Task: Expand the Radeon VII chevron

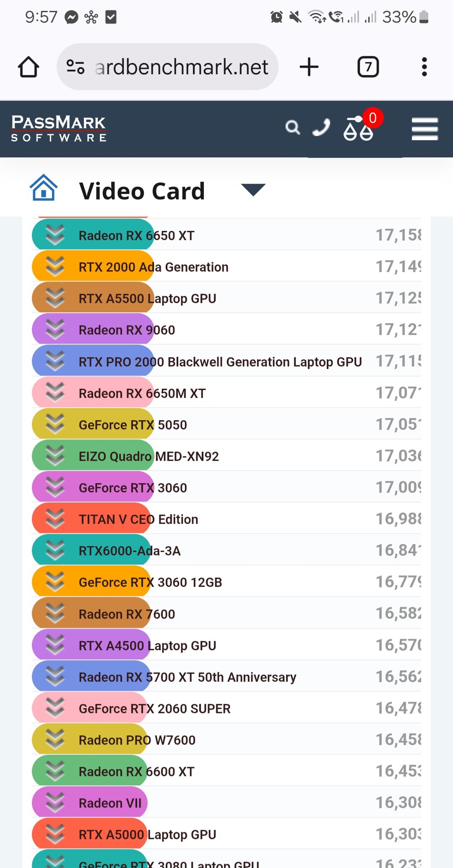Action: pyautogui.click(x=55, y=802)
